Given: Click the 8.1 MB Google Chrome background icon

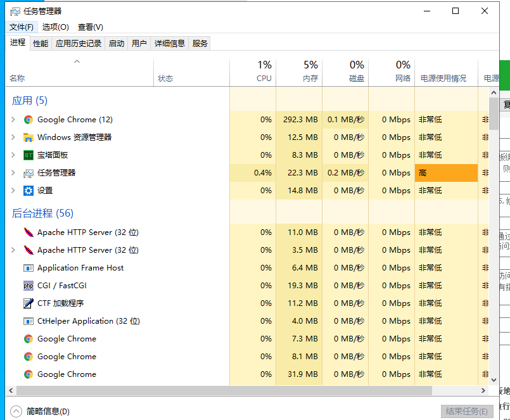Looking at the screenshot, I should pyautogui.click(x=29, y=357).
